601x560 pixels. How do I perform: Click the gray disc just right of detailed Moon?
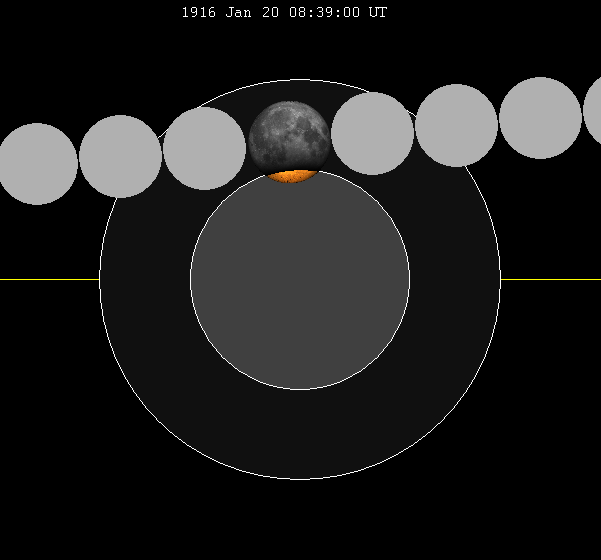click(372, 133)
